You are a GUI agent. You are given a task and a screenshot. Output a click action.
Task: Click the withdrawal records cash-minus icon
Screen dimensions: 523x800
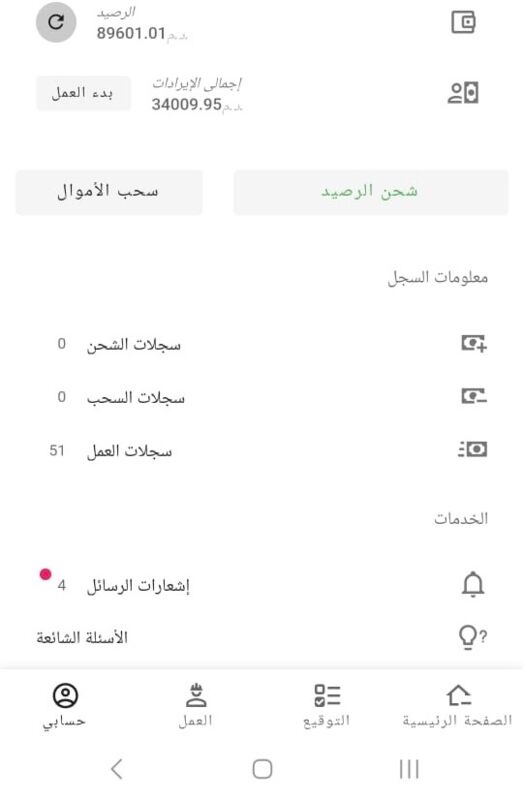click(x=474, y=396)
